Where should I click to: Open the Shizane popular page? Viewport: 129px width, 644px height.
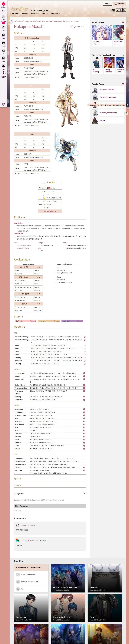pos(102,121)
